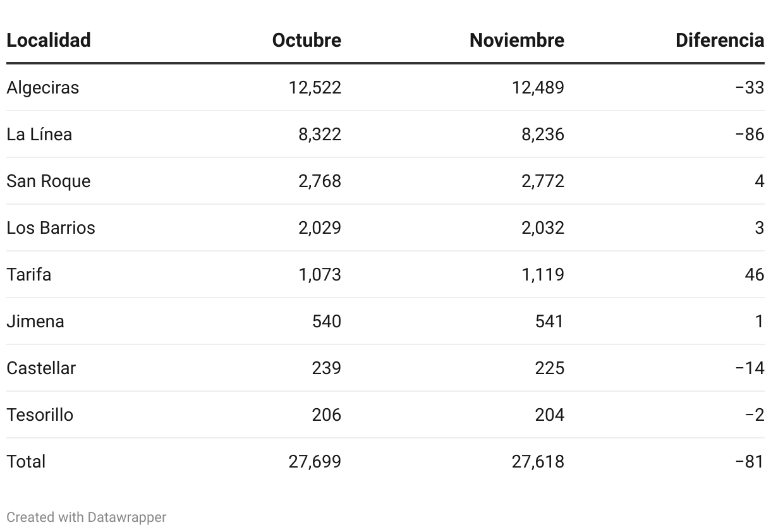Click the Diferencia column header

click(x=720, y=40)
